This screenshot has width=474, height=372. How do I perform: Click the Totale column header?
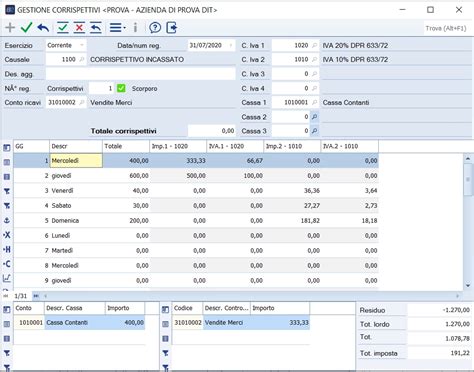(126, 146)
